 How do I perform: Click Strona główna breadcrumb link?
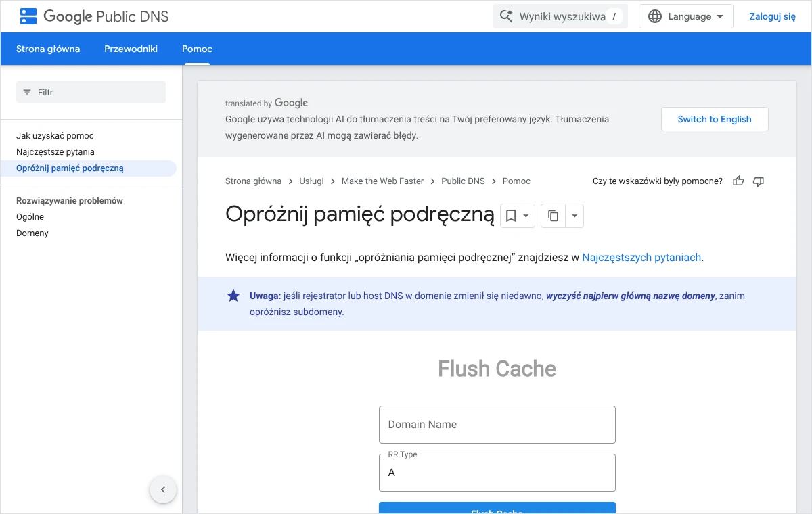click(x=253, y=181)
